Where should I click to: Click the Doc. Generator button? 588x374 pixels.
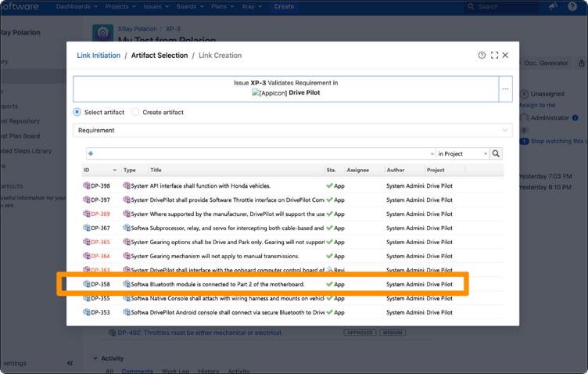point(546,63)
